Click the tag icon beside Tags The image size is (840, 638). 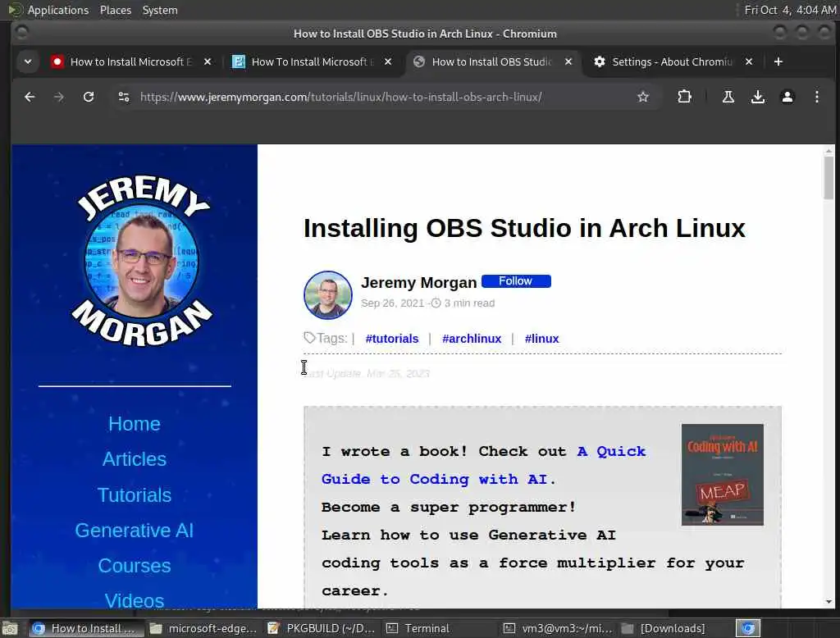click(x=309, y=338)
